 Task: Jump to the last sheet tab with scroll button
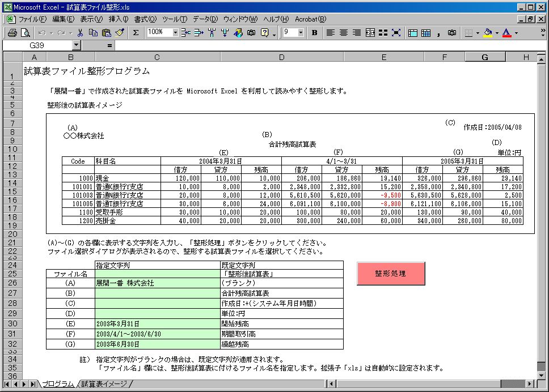pos(33,384)
